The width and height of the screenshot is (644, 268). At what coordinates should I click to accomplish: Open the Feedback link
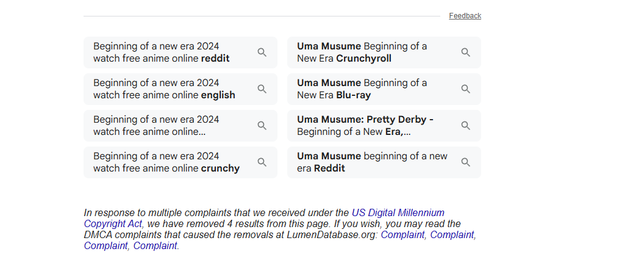[x=465, y=16]
